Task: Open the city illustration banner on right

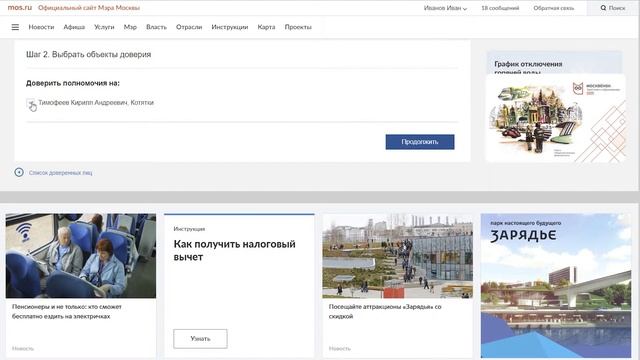Action: tap(556, 118)
